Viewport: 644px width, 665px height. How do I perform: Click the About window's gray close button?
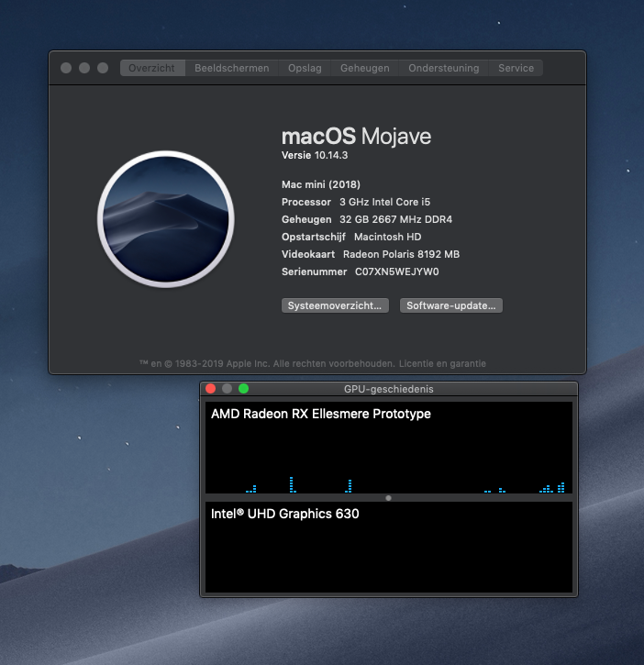[x=66, y=68]
